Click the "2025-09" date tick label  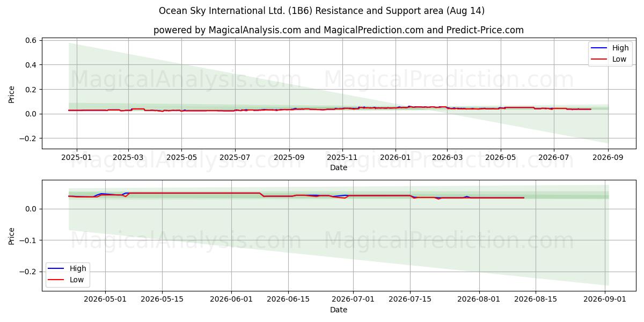(289, 157)
